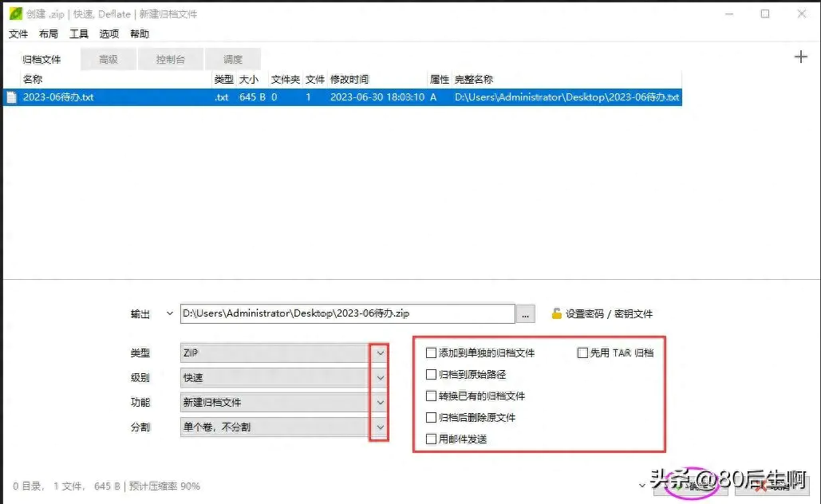Toggle the 归档后删除原文件 checkbox
Viewport: 821px width, 504px height.
[x=432, y=417]
